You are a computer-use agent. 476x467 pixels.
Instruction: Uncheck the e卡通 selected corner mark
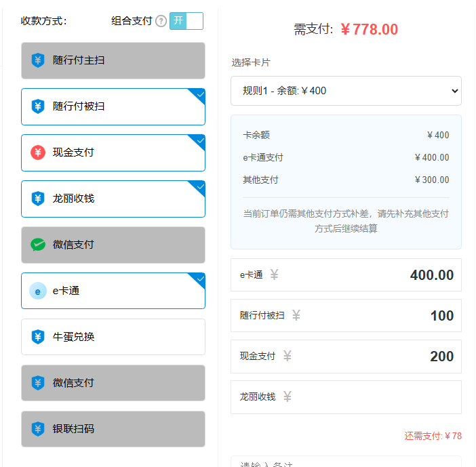point(199,279)
